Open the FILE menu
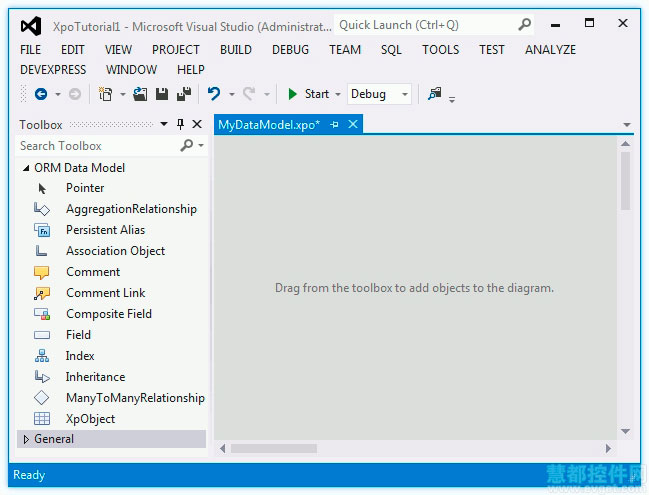649x495 pixels. tap(31, 50)
